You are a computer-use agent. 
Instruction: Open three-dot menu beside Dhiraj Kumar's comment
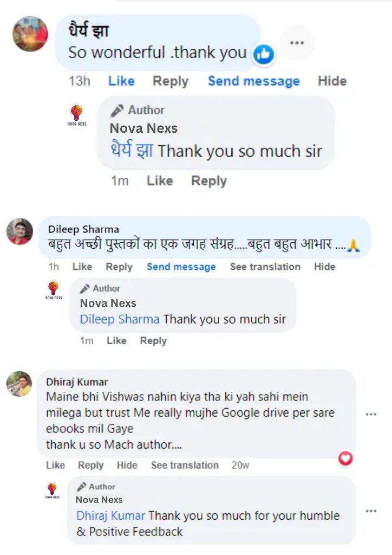click(x=371, y=414)
